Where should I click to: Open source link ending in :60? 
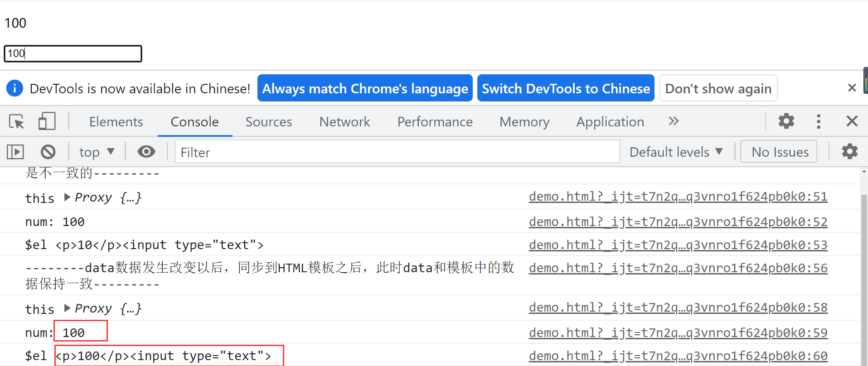(x=678, y=356)
